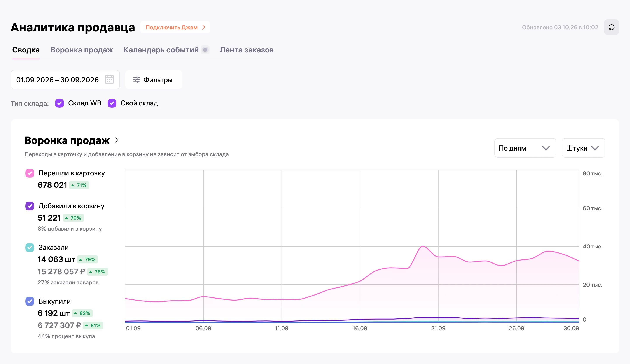
Task: Toggle the Выкупили series checkbox
Action: [x=30, y=301]
